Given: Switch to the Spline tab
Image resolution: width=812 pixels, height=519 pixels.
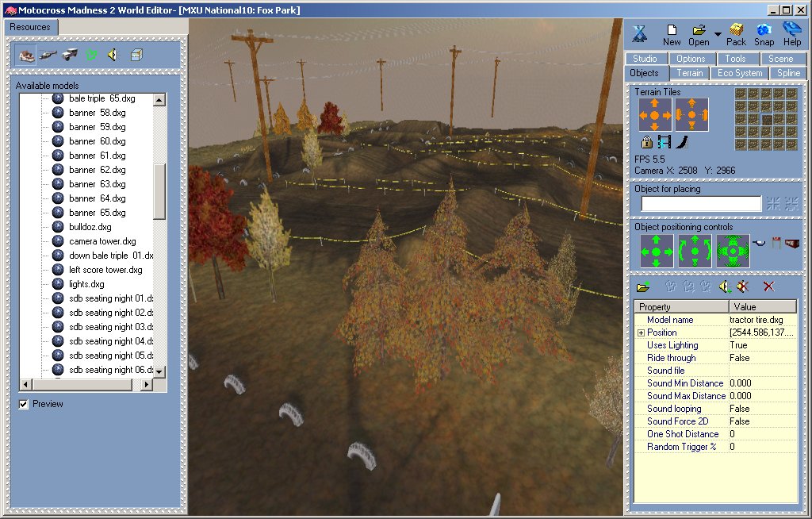Looking at the screenshot, I should coord(788,73).
